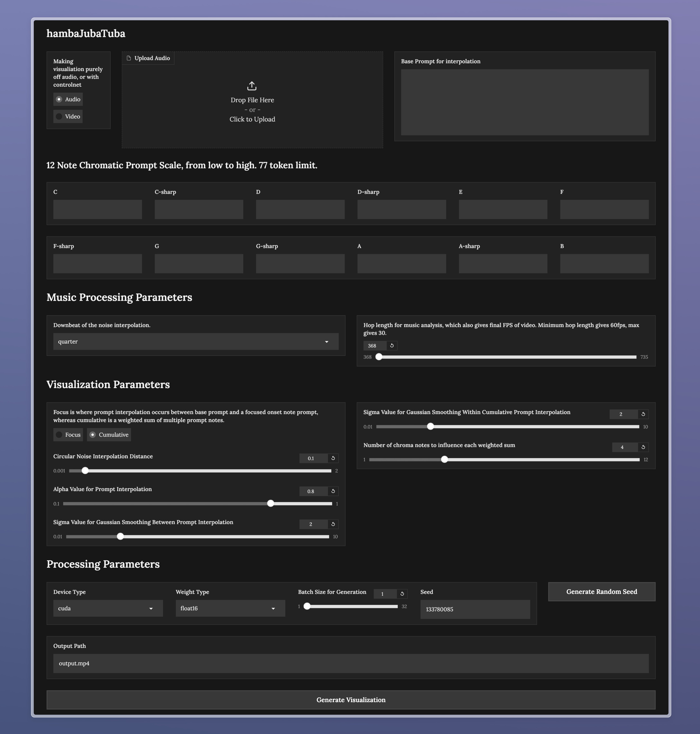Reset Sigma Between Prompt Interpolation value
Viewport: 700px width, 734px height.
click(333, 524)
